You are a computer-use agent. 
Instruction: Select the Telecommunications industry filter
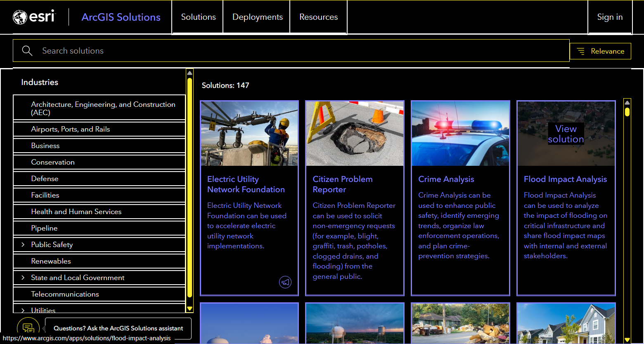click(x=99, y=294)
